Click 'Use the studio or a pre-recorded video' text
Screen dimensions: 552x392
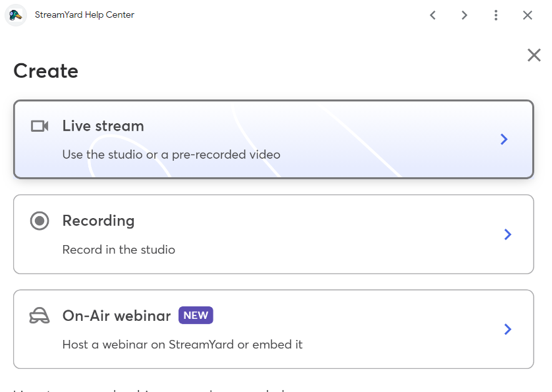pos(171,155)
